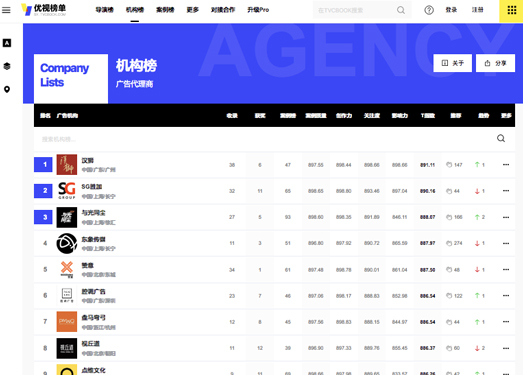The width and height of the screenshot is (523, 375).
Task: Click the orange X 赞意 logo
Action: [67, 270]
